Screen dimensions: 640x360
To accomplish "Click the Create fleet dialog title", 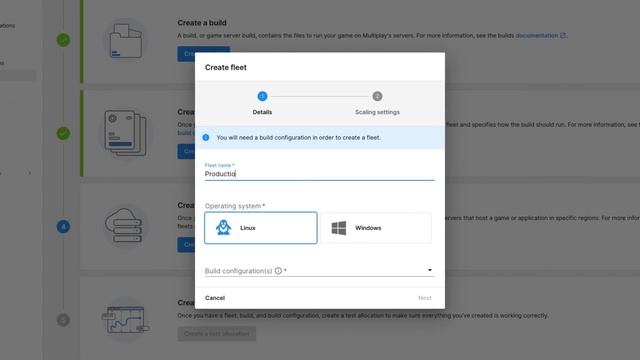I will coord(226,67).
